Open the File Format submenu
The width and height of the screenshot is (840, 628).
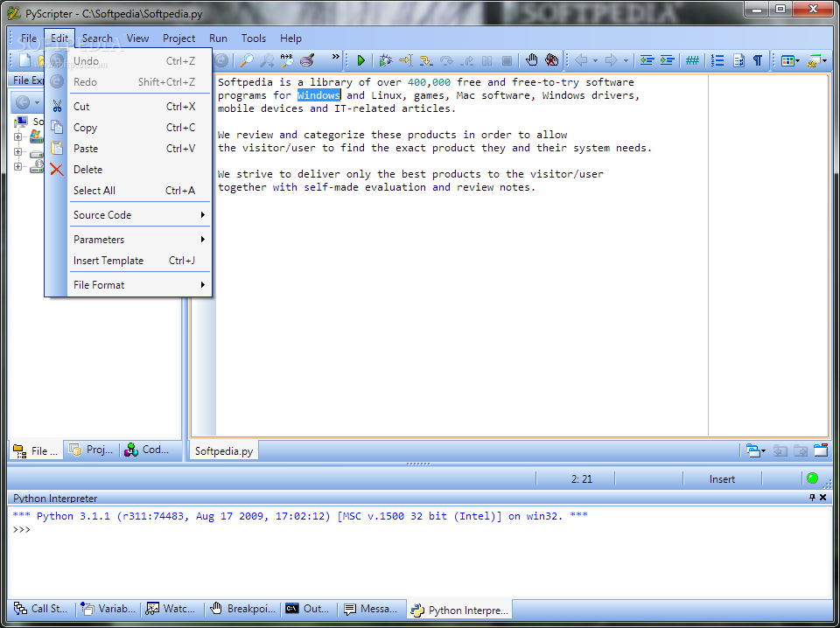(140, 285)
